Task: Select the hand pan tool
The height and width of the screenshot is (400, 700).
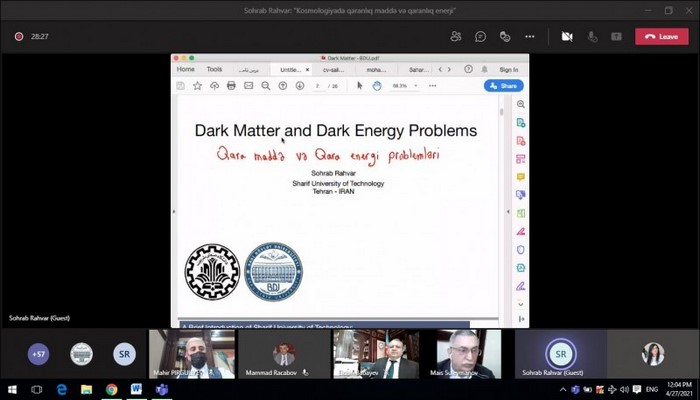Action: 376,86
